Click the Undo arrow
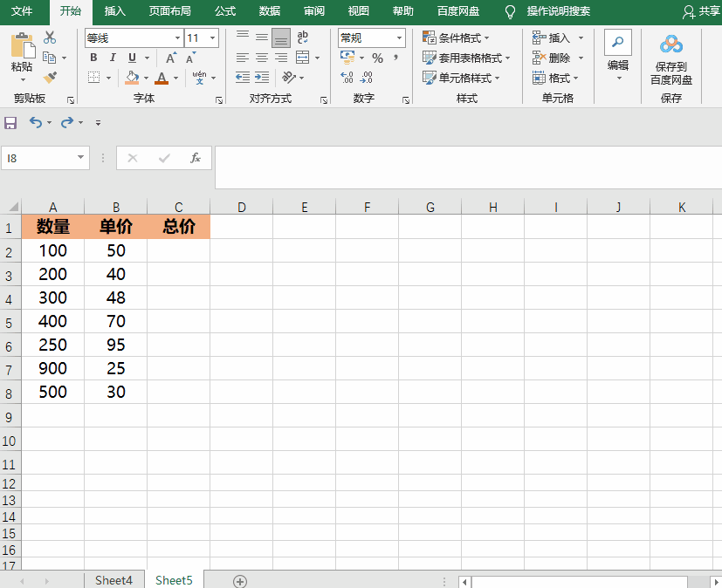 coord(36,122)
